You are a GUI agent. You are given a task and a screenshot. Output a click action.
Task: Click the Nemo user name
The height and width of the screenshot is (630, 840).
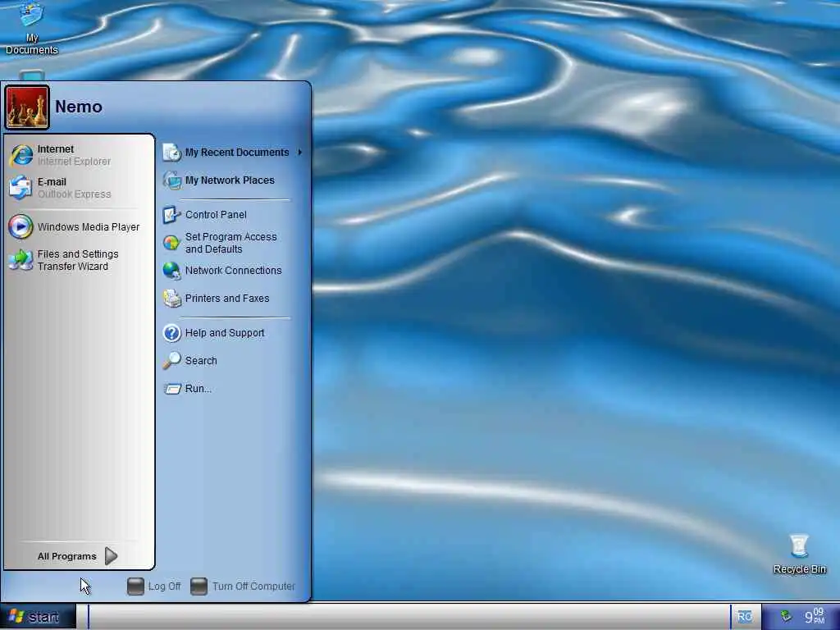coord(79,107)
